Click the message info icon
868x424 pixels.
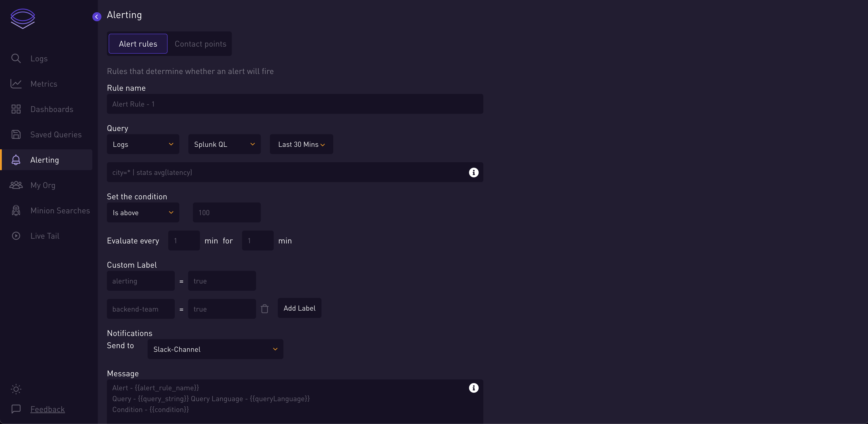coord(473,388)
